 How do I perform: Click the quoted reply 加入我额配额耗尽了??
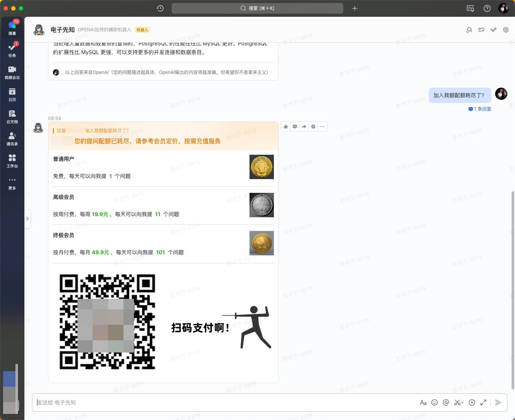click(x=107, y=131)
